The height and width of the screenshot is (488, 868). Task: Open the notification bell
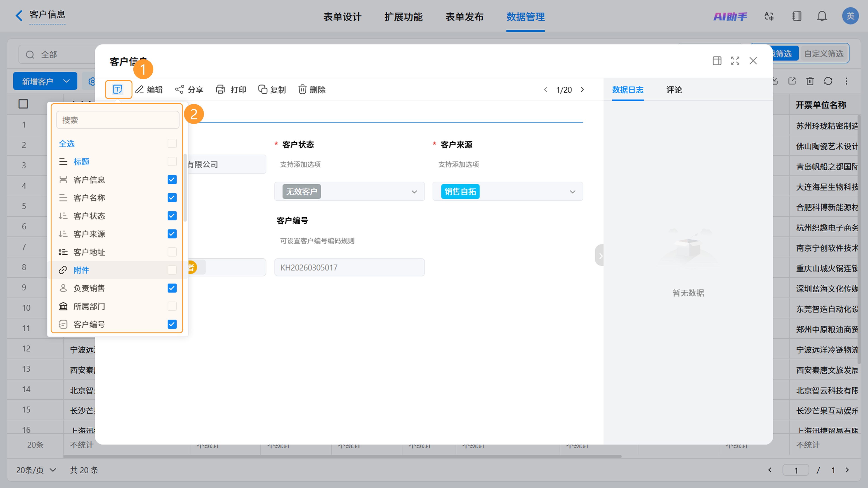pos(822,16)
